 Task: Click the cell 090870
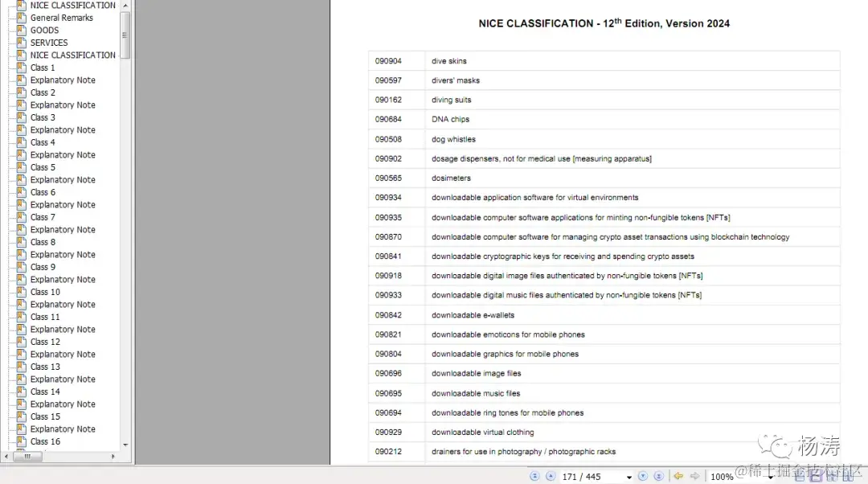tap(388, 236)
